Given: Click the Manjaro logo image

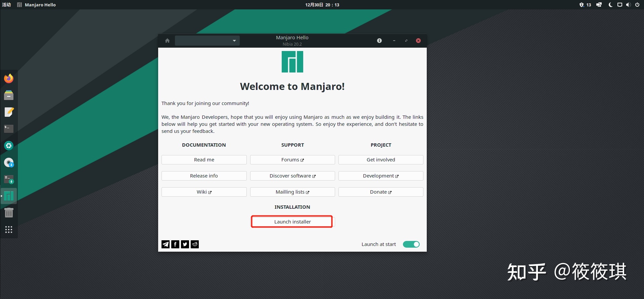Looking at the screenshot, I should (x=292, y=62).
